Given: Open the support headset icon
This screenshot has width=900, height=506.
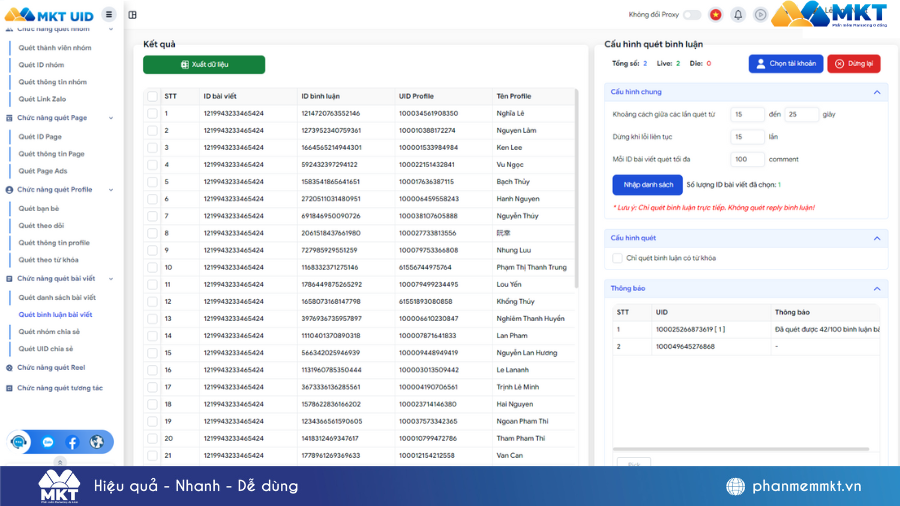Looking at the screenshot, I should point(19,442).
